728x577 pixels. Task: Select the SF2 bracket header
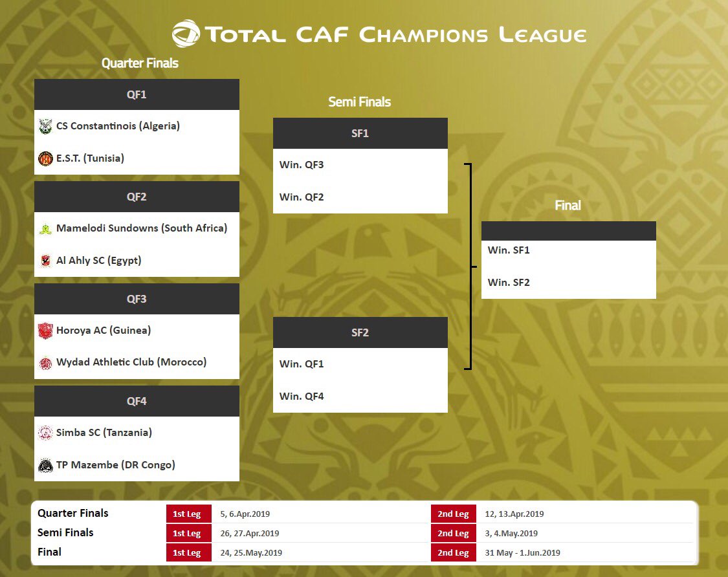(x=360, y=332)
